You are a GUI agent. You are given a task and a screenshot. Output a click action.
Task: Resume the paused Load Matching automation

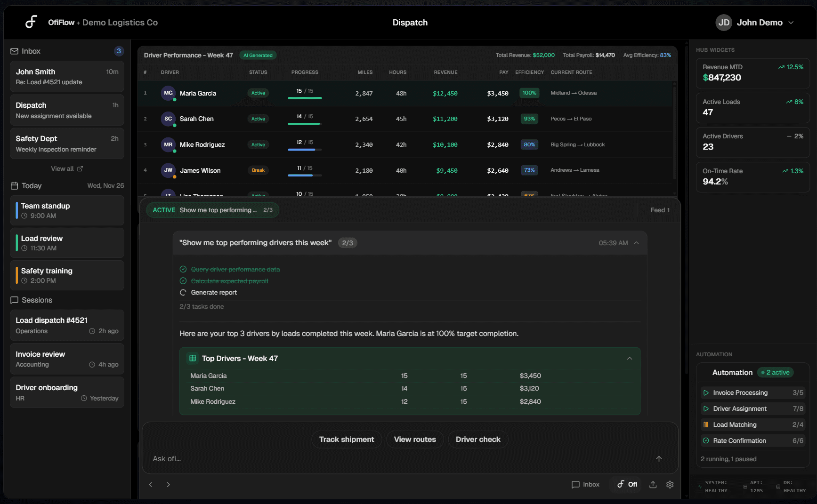click(x=706, y=424)
